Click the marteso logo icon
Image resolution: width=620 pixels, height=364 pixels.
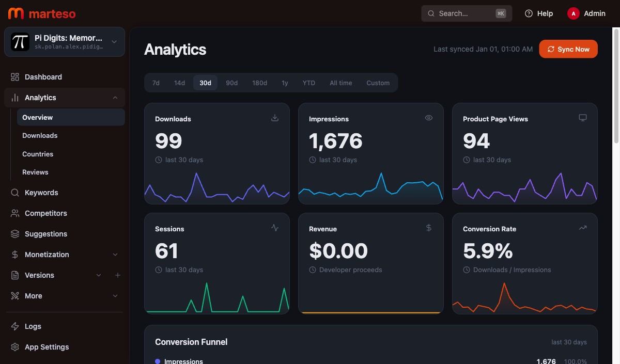[16, 13]
